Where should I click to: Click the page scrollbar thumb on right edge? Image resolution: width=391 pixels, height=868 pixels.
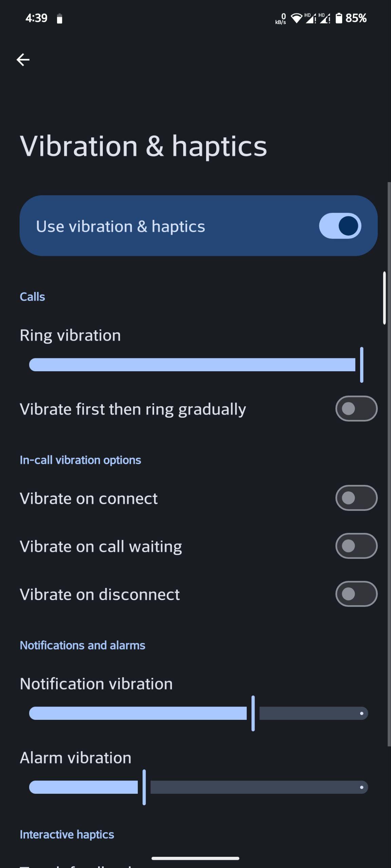[x=385, y=298]
